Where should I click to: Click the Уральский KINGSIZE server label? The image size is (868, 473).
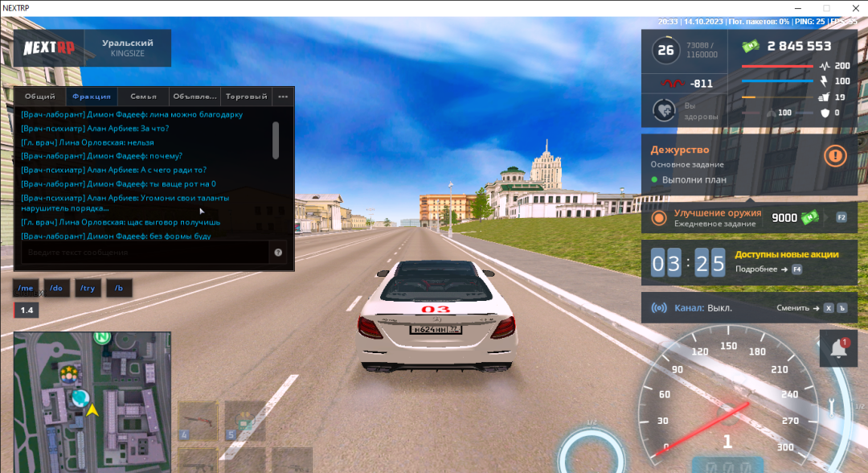pos(127,48)
